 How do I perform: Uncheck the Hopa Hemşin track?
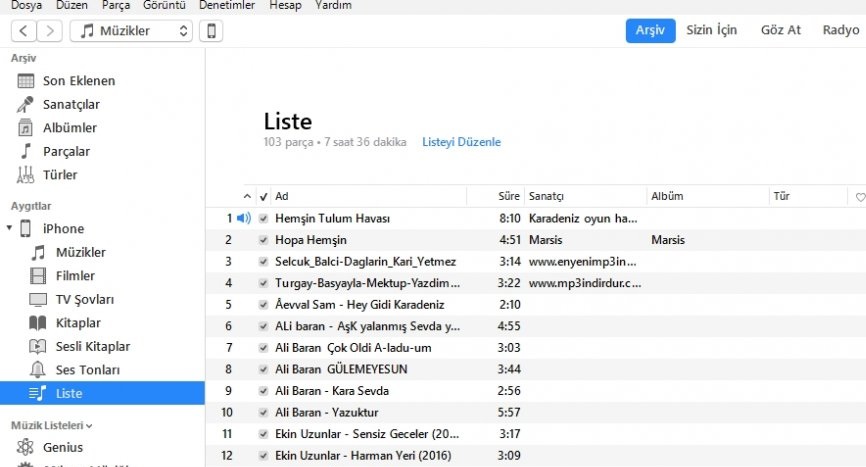[263, 240]
